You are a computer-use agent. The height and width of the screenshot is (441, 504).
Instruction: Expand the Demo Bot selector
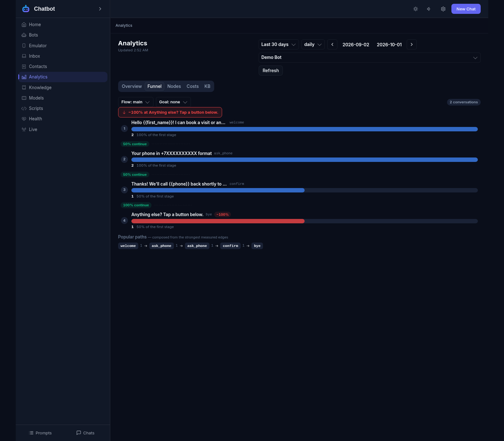pyautogui.click(x=369, y=58)
